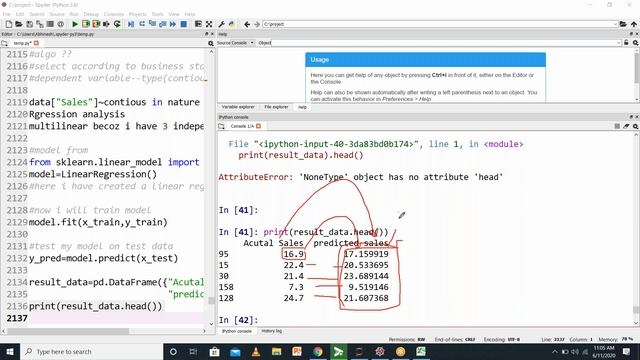
Task: Change to the parent directory up arrow
Action: coord(634,24)
